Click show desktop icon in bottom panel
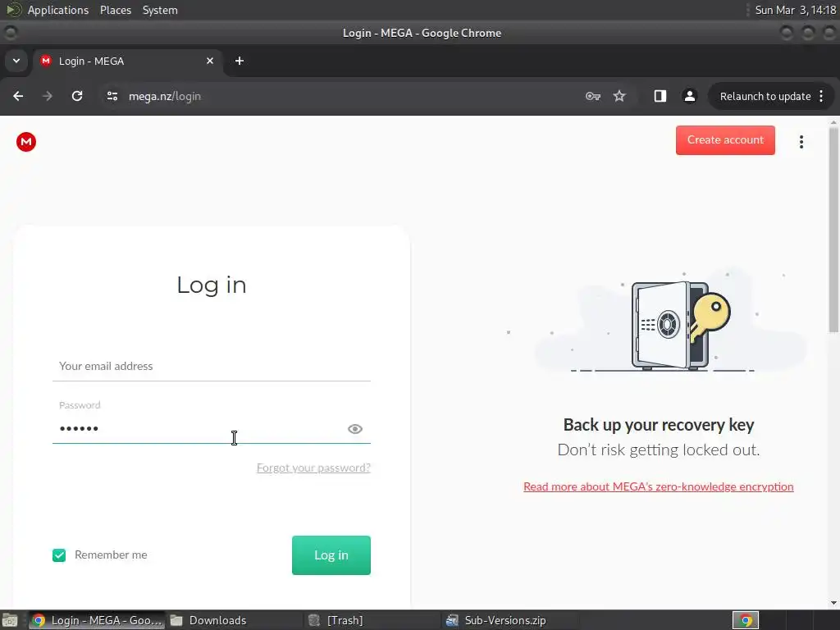 [10, 620]
